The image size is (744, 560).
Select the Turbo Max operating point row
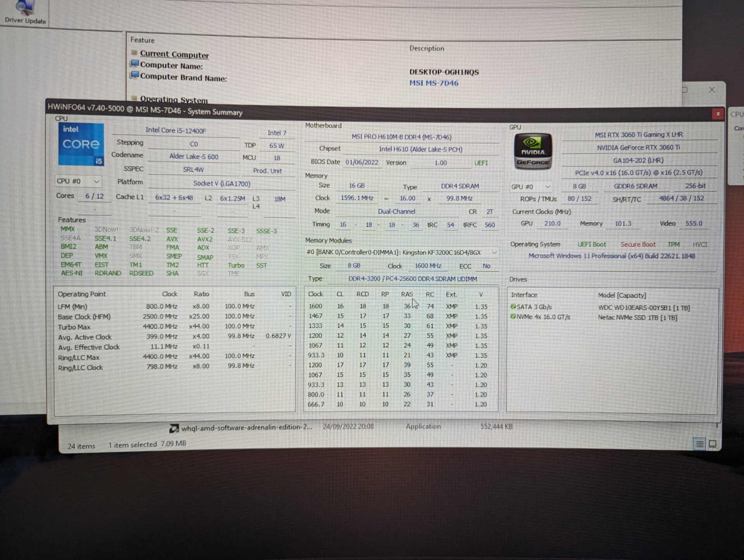[x=174, y=326]
